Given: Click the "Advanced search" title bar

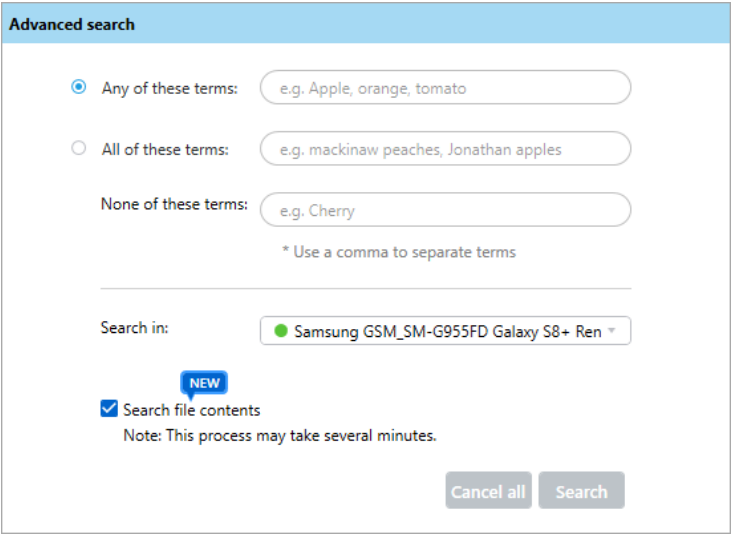Looking at the screenshot, I should point(366,24).
